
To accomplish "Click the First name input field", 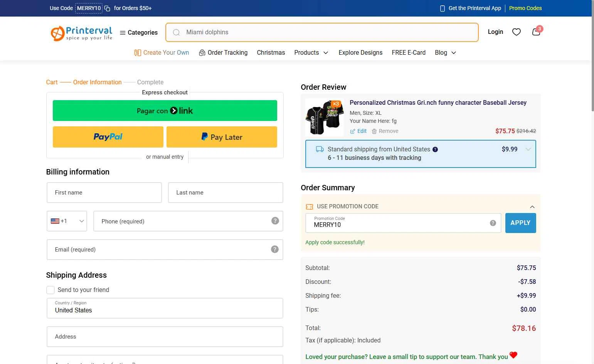I will pyautogui.click(x=104, y=193).
